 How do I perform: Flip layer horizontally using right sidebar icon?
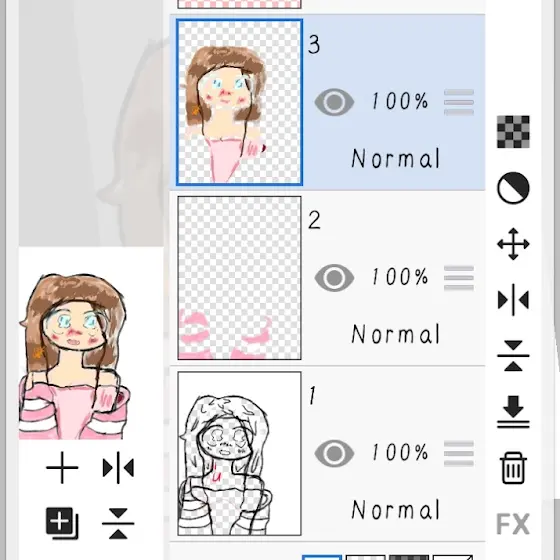pyautogui.click(x=513, y=300)
